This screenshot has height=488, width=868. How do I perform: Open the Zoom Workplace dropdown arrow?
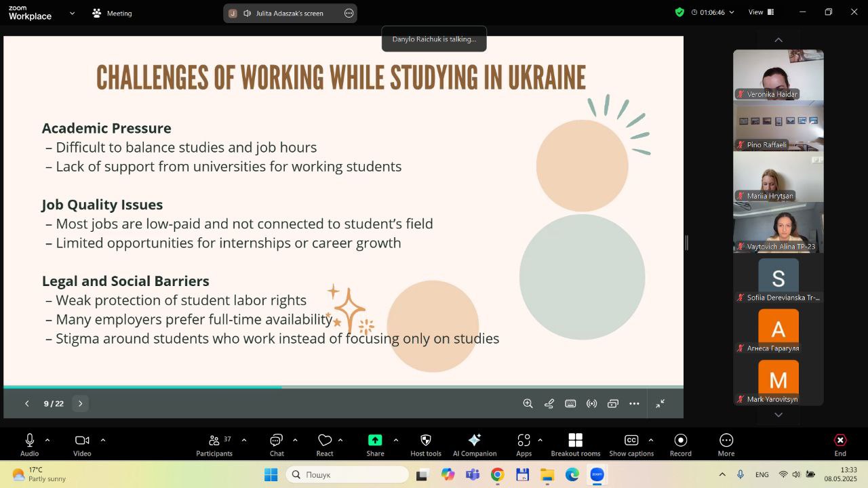click(72, 13)
